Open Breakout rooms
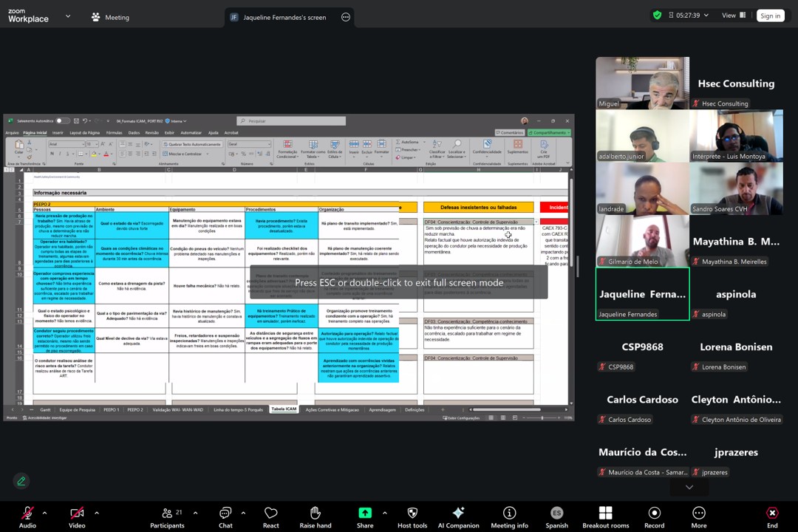Screen dimensions: 798x532 pos(605,514)
